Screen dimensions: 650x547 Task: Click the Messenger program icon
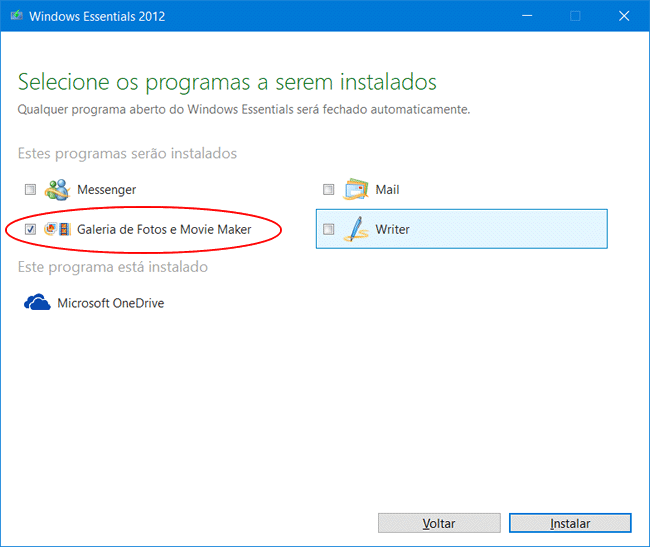point(57,189)
